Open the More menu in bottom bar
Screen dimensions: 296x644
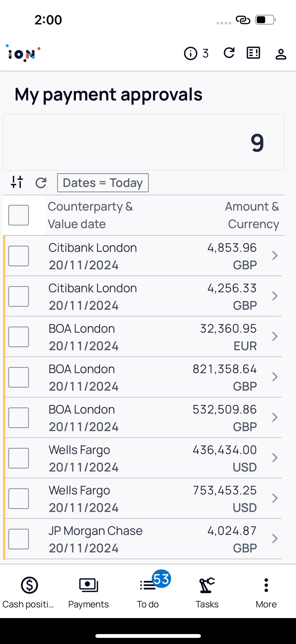[266, 593]
